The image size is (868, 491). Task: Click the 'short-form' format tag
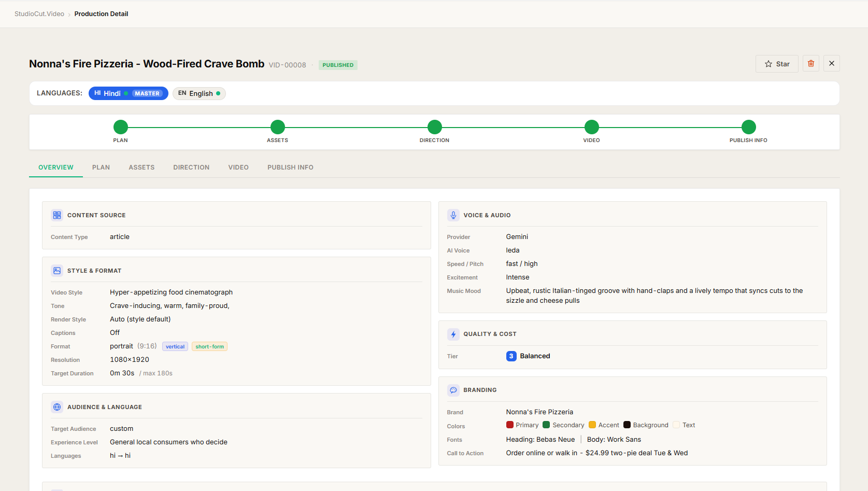click(x=210, y=346)
